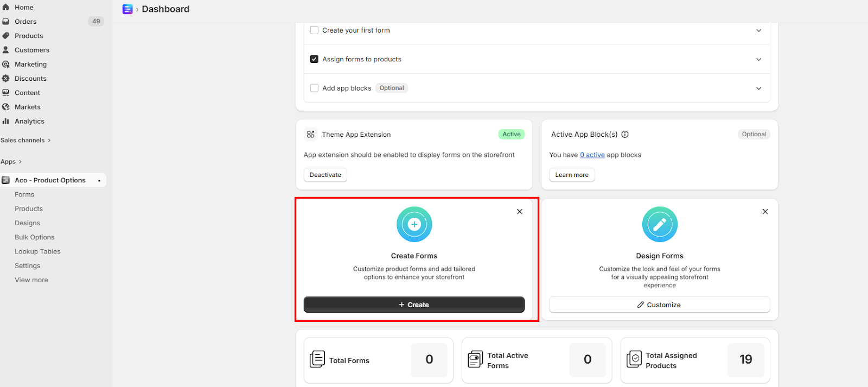The height and width of the screenshot is (387, 868).
Task: Expand the Assign forms to products chevron
Action: click(x=758, y=59)
